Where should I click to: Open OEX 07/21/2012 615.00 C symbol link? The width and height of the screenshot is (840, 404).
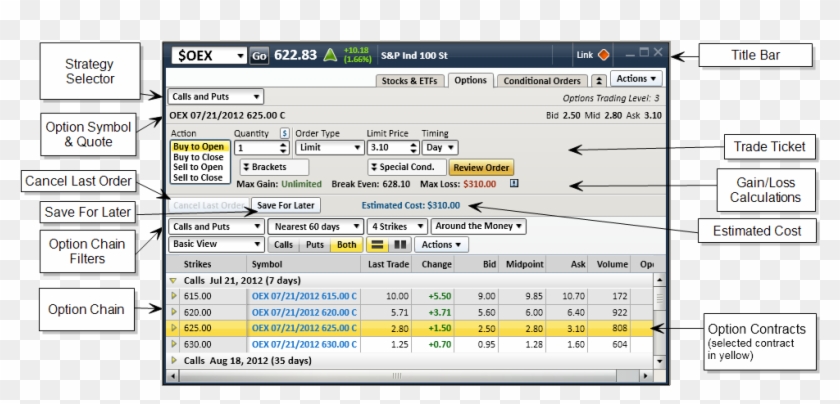click(304, 296)
